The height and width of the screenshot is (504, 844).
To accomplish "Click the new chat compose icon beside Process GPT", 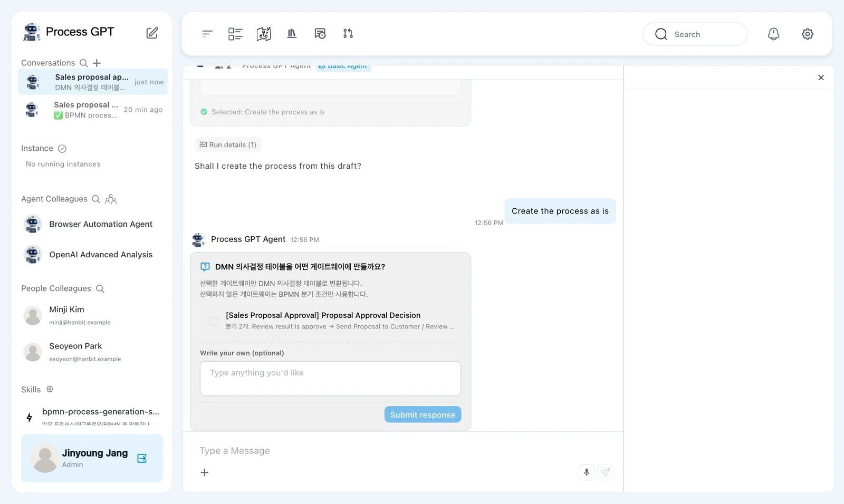I will point(152,33).
